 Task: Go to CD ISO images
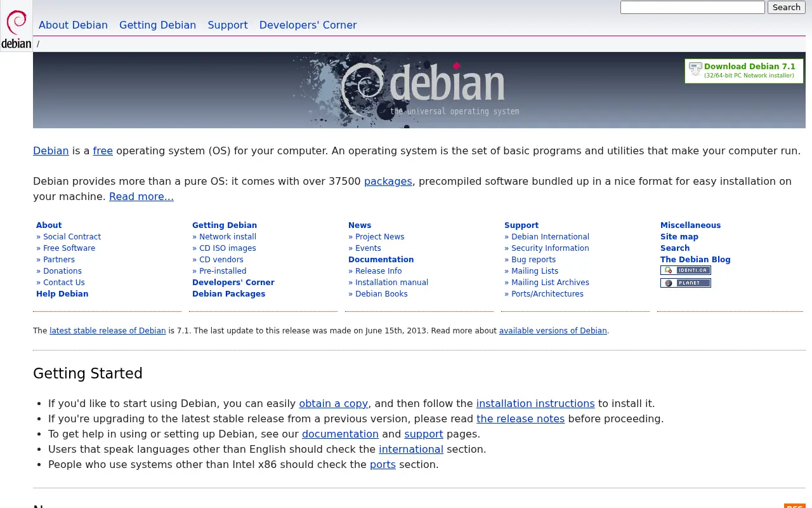[228, 248]
